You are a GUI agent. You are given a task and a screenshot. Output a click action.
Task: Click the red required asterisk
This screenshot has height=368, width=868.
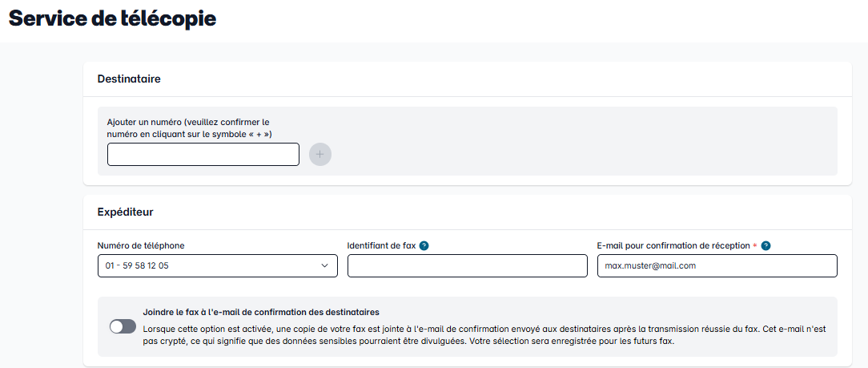tap(754, 245)
